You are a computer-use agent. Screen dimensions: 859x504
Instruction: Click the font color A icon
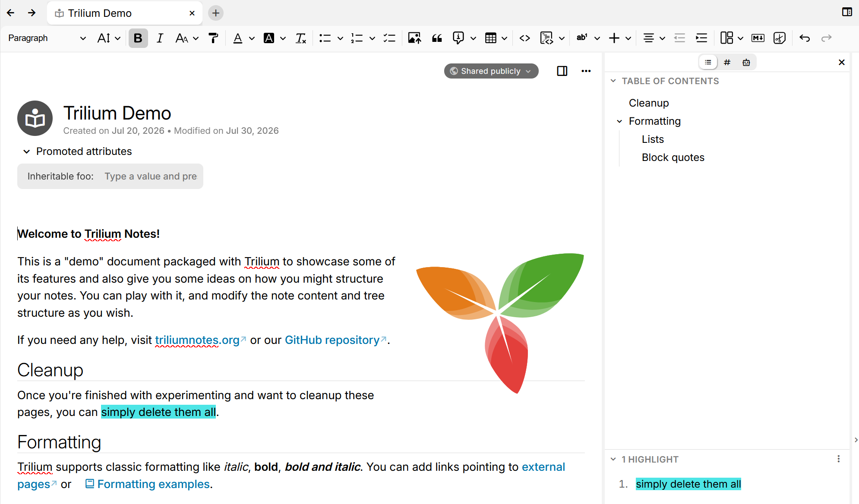click(x=237, y=38)
